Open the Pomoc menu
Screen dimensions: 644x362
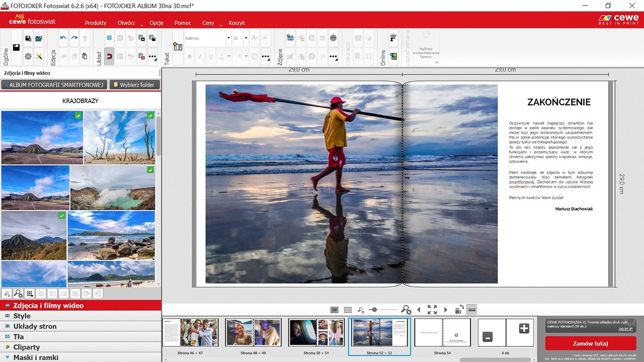[183, 23]
